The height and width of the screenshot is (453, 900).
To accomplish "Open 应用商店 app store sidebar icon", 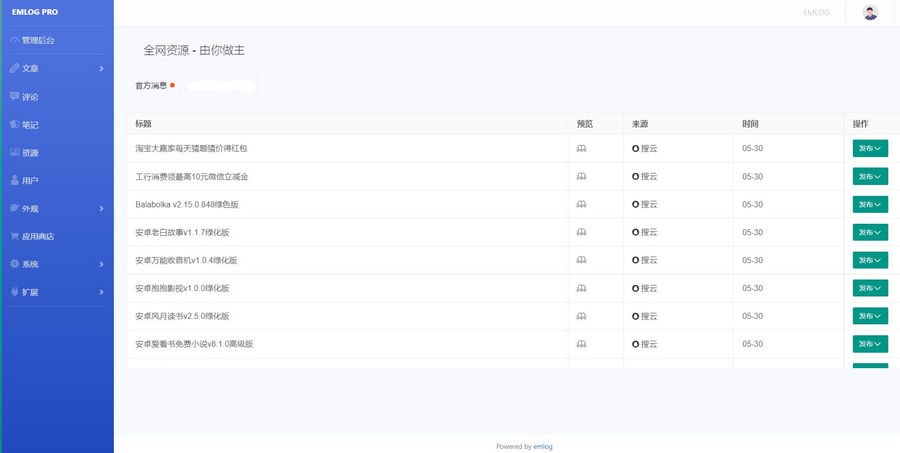I will pos(14,237).
